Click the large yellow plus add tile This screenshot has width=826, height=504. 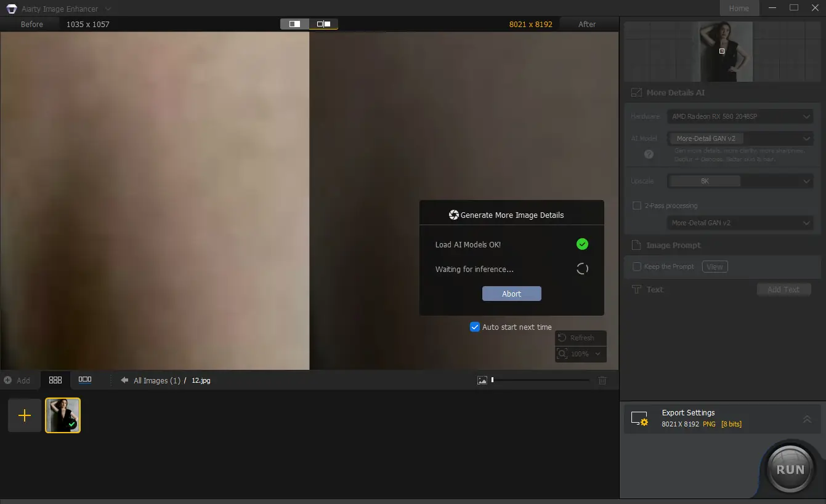[x=25, y=415]
